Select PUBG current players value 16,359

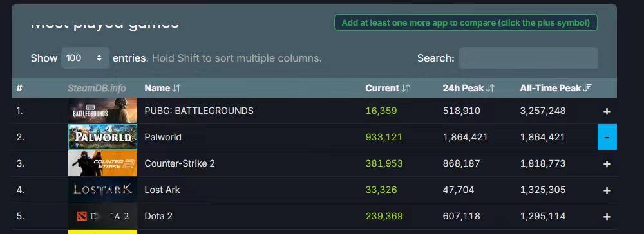tap(381, 111)
